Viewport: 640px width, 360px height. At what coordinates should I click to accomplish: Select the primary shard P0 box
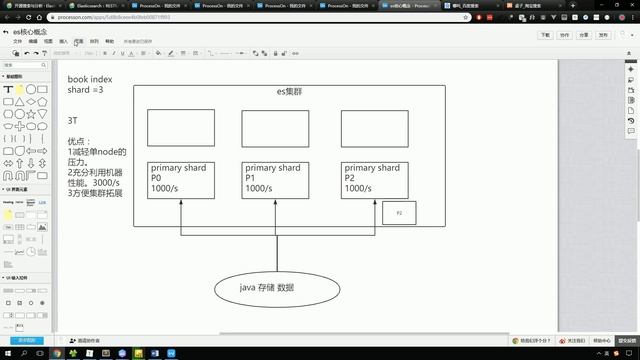coord(181,180)
